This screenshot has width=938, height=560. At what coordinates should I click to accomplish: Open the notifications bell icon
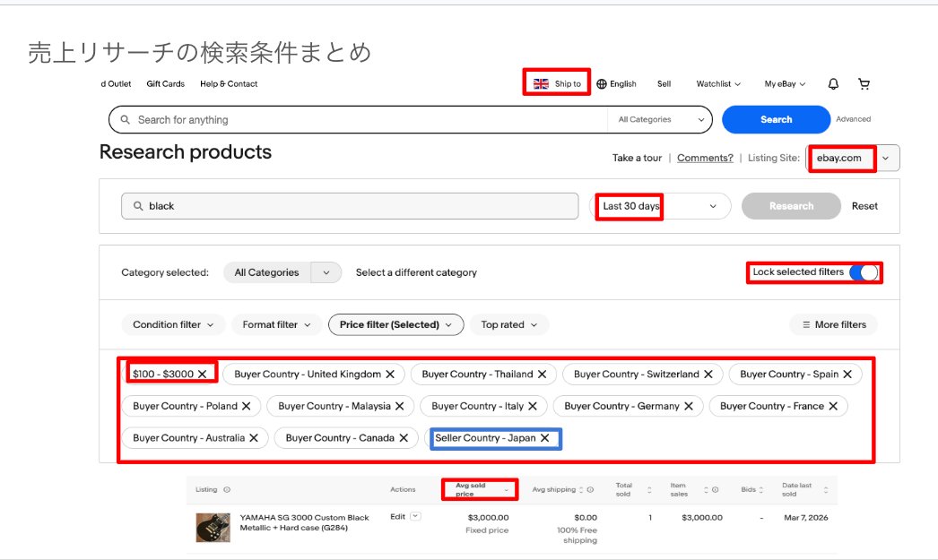point(833,84)
